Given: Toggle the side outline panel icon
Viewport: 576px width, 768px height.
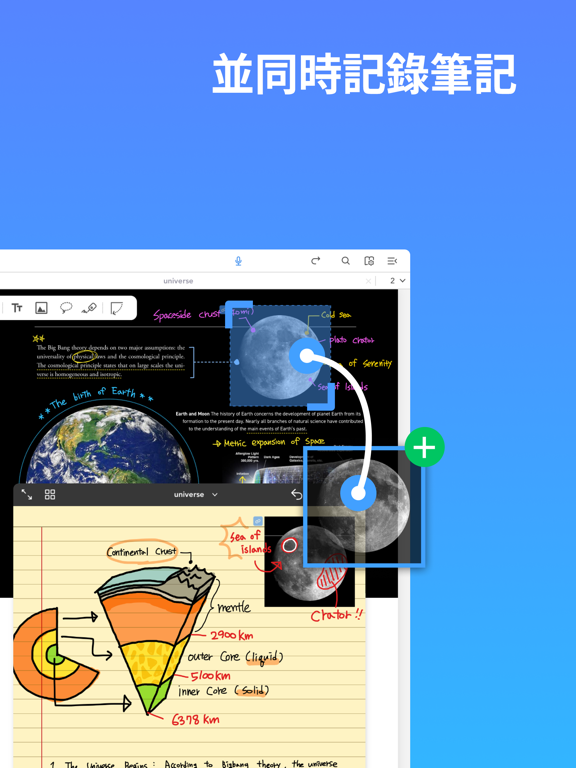Looking at the screenshot, I should click(x=392, y=261).
